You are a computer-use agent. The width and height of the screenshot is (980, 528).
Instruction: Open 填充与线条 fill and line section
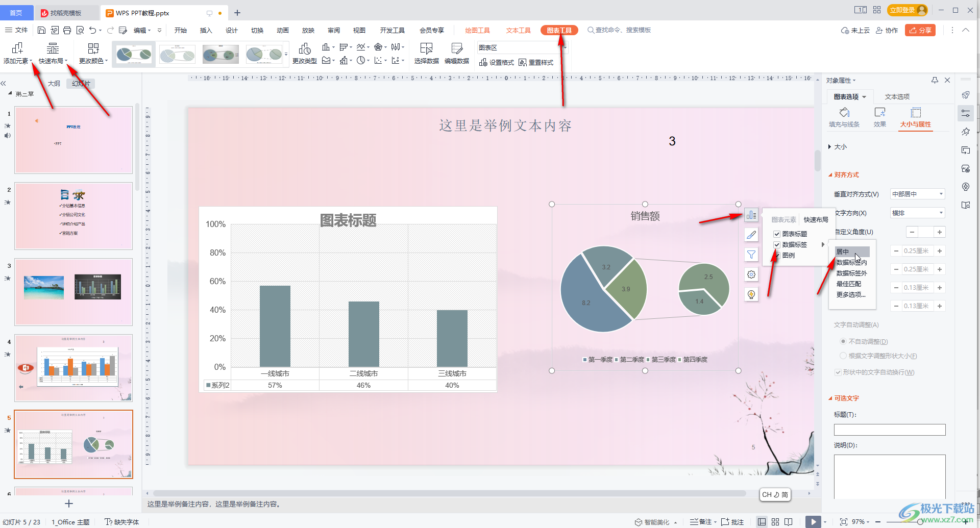pos(844,118)
